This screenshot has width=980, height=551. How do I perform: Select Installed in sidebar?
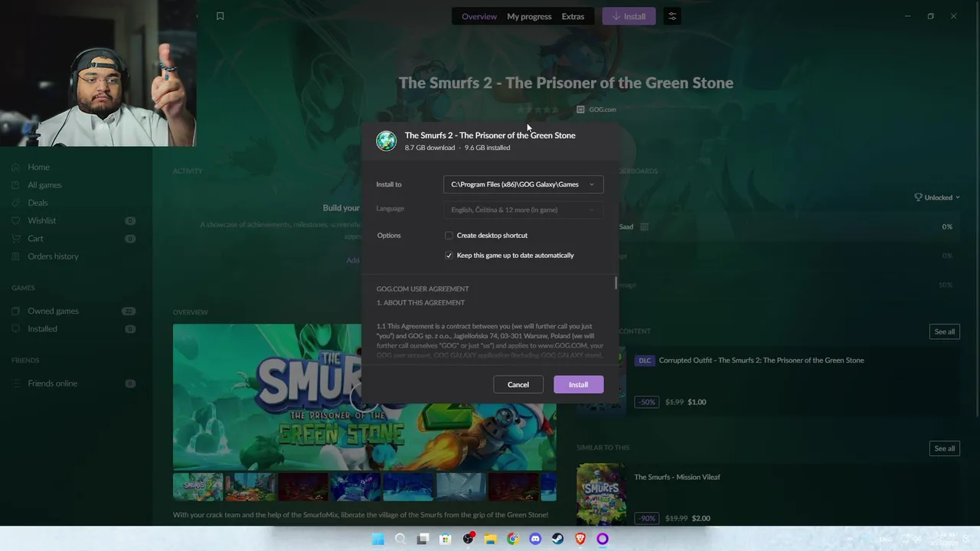coord(42,329)
